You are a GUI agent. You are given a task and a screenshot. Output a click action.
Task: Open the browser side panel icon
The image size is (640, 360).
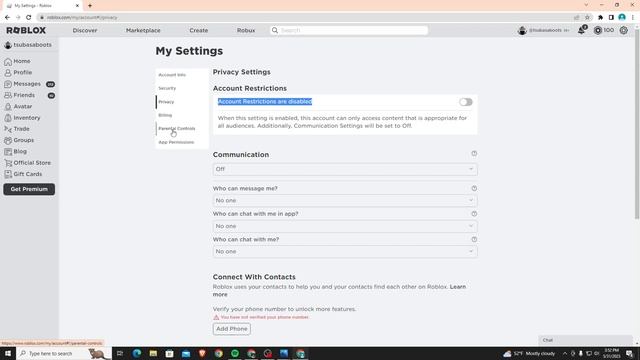[x=611, y=18]
